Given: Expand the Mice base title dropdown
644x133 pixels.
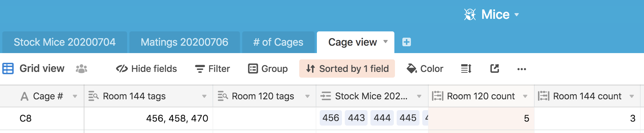Looking at the screenshot, I should [x=517, y=15].
